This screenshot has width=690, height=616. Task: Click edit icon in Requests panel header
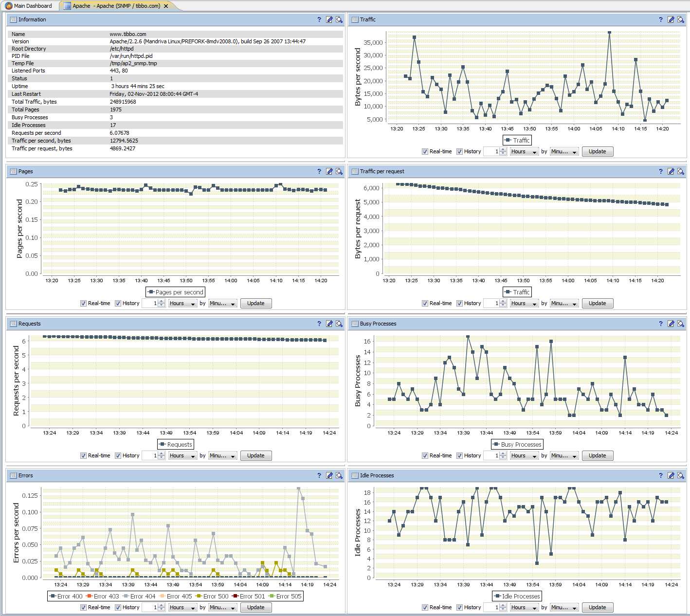pyautogui.click(x=329, y=324)
